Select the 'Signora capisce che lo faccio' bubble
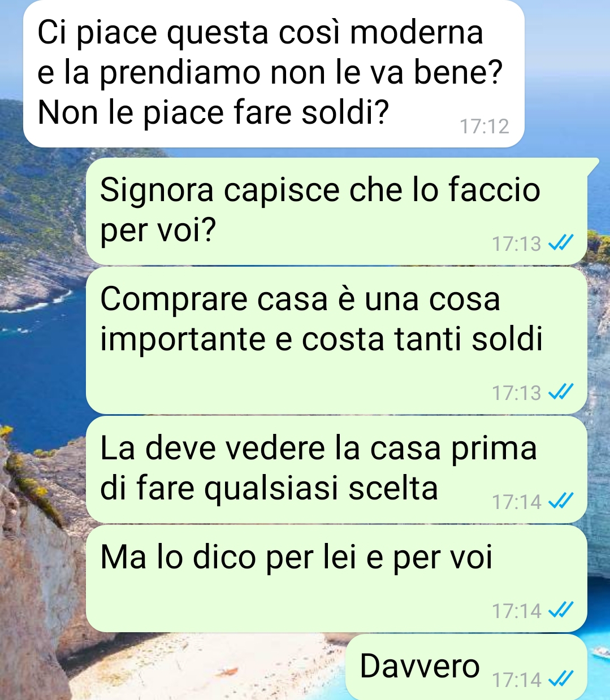The height and width of the screenshot is (700, 610). pos(337,211)
